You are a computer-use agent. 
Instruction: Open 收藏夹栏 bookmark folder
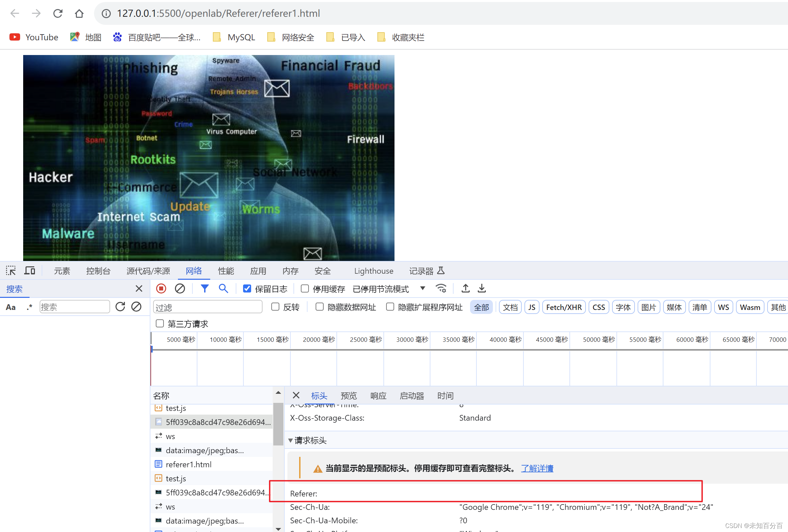pyautogui.click(x=401, y=37)
